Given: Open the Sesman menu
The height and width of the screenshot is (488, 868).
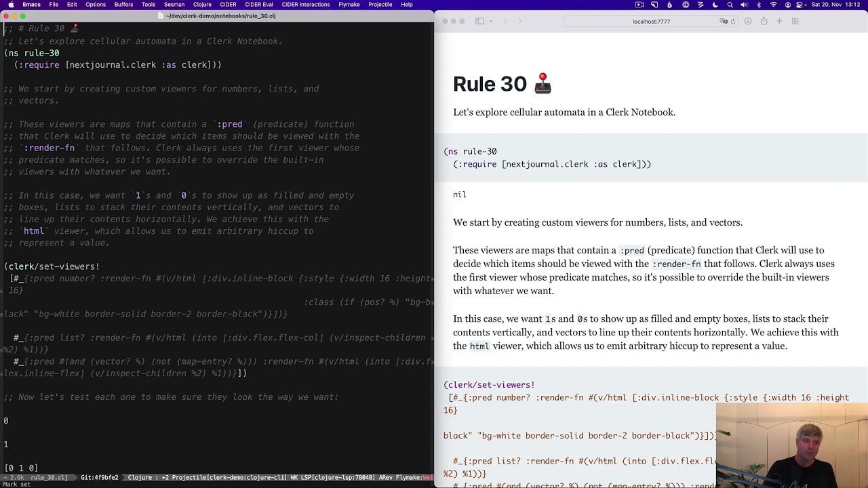Looking at the screenshot, I should (x=174, y=5).
